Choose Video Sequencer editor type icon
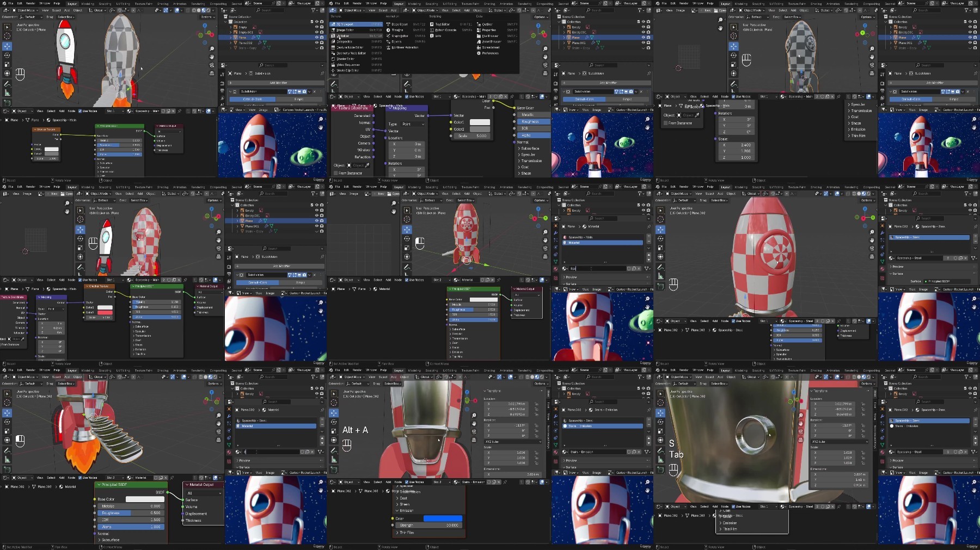 (x=334, y=65)
